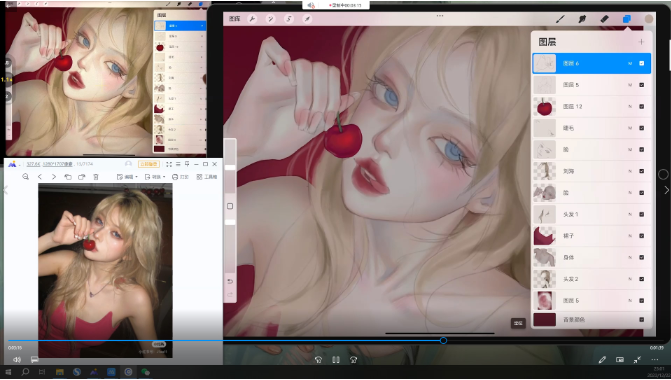The width and height of the screenshot is (671, 380).
Task: Open the video player pencil annotate tool
Action: tap(602, 360)
